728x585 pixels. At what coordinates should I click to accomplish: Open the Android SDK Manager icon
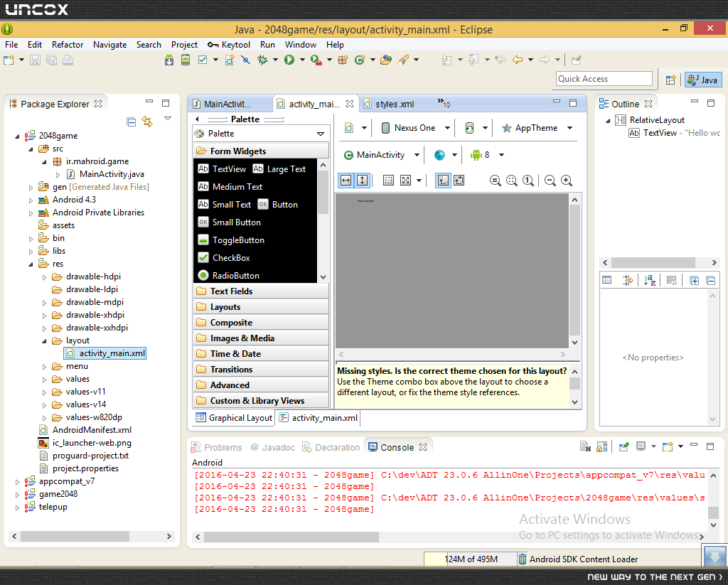click(x=169, y=60)
